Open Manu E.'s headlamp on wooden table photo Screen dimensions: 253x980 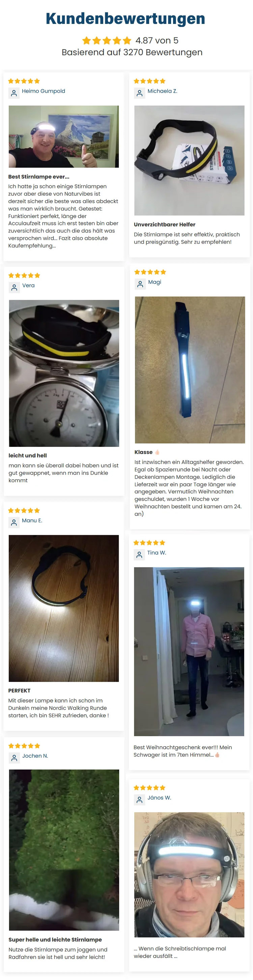coord(64,608)
